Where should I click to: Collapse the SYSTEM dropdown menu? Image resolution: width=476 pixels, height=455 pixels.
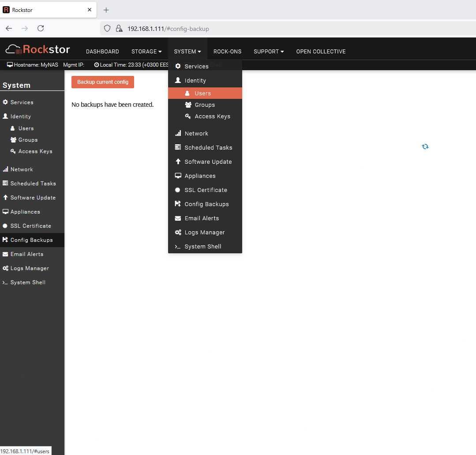(187, 51)
